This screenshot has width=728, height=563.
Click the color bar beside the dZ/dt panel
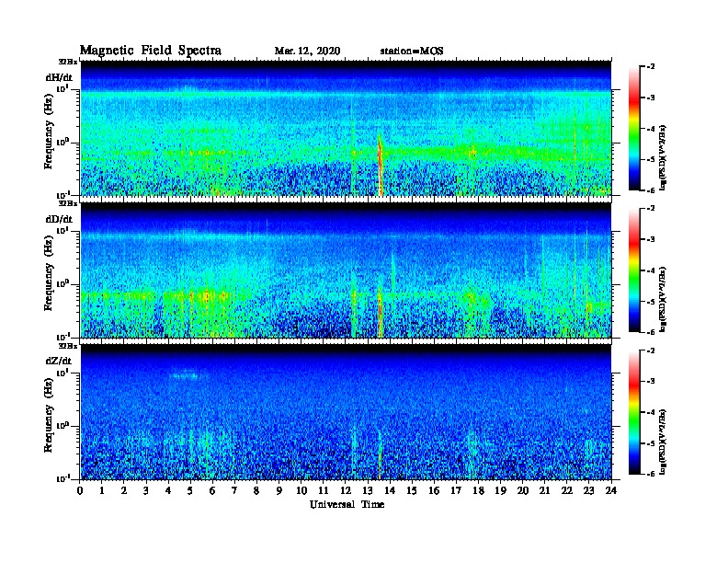point(634,412)
